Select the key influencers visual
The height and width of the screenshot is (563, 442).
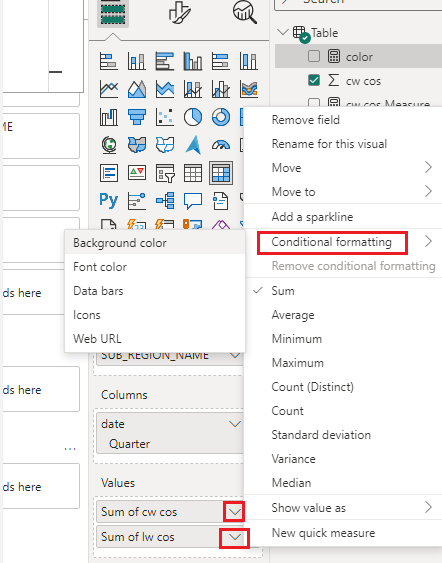pyautogui.click(x=137, y=201)
